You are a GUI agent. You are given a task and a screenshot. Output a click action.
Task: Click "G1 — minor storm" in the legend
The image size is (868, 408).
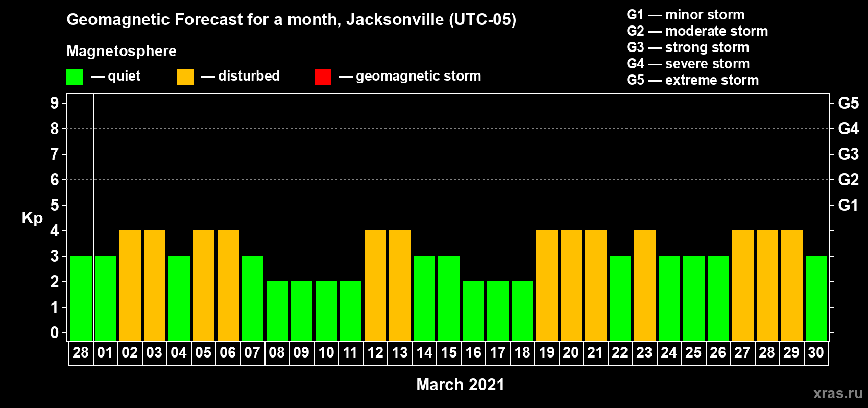click(x=685, y=15)
